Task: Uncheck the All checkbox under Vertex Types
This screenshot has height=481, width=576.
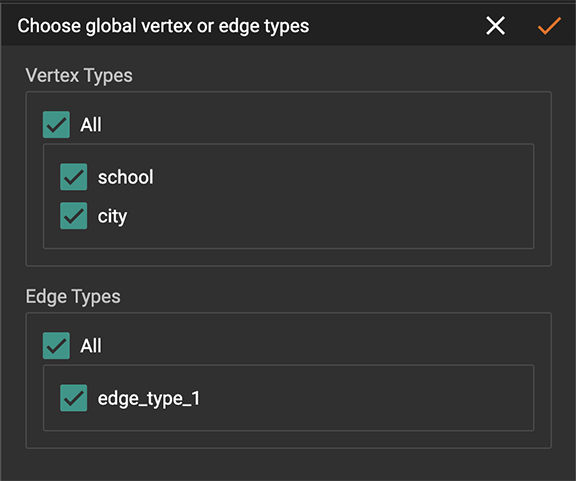Action: click(x=56, y=125)
